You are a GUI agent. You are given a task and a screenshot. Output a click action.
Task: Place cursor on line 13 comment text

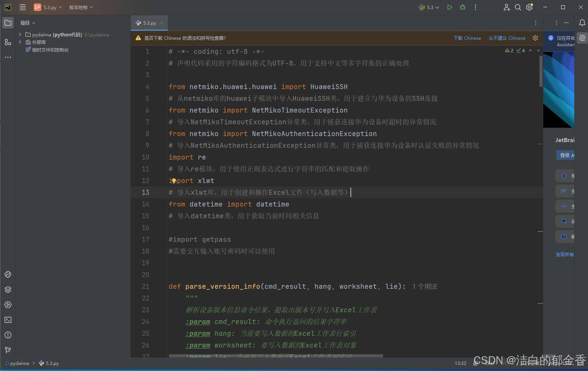[x=258, y=193]
